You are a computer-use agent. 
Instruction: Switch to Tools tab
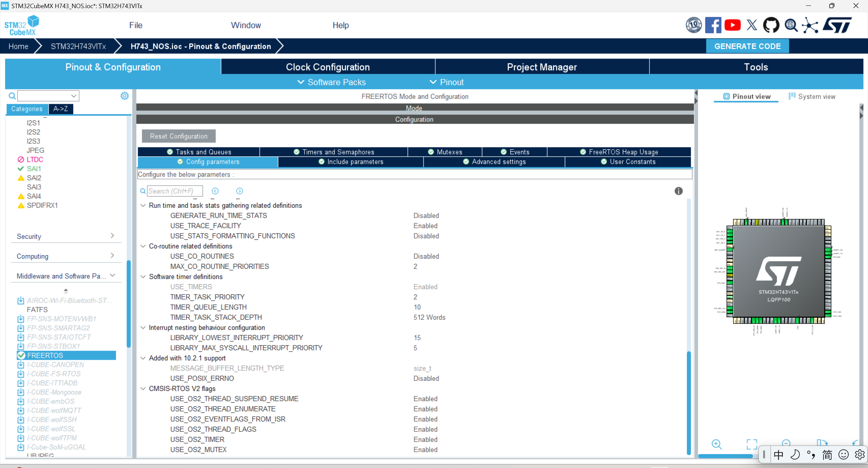point(756,67)
